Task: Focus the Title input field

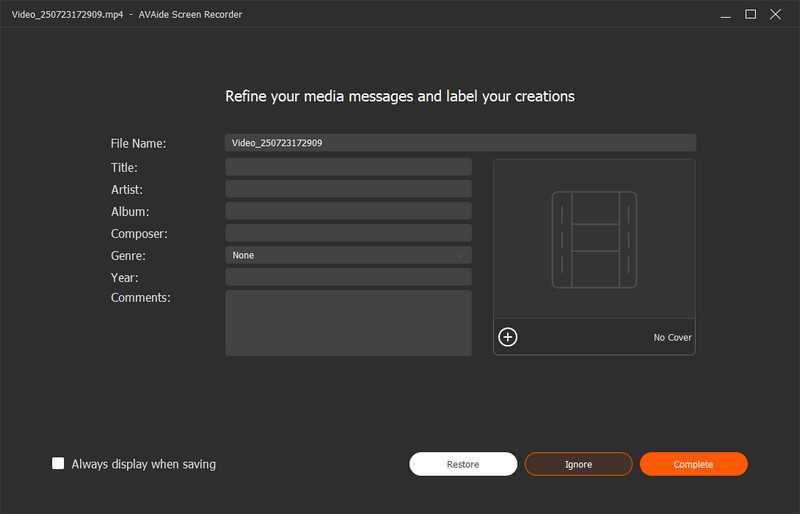Action: point(348,167)
